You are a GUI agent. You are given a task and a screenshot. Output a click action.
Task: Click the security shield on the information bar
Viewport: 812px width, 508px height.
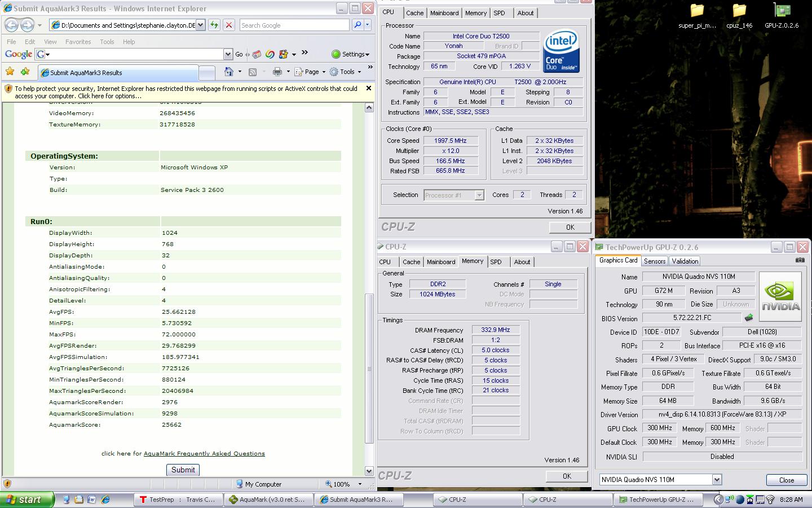(x=8, y=89)
